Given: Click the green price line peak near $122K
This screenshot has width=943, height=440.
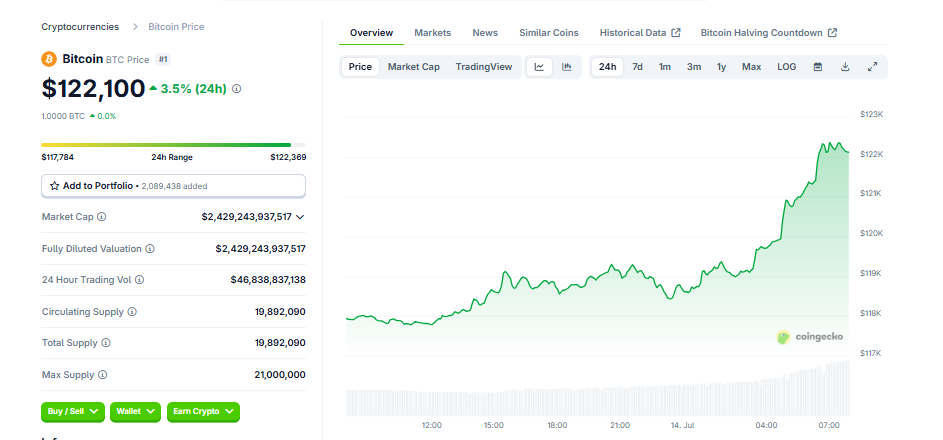Looking at the screenshot, I should (x=831, y=144).
